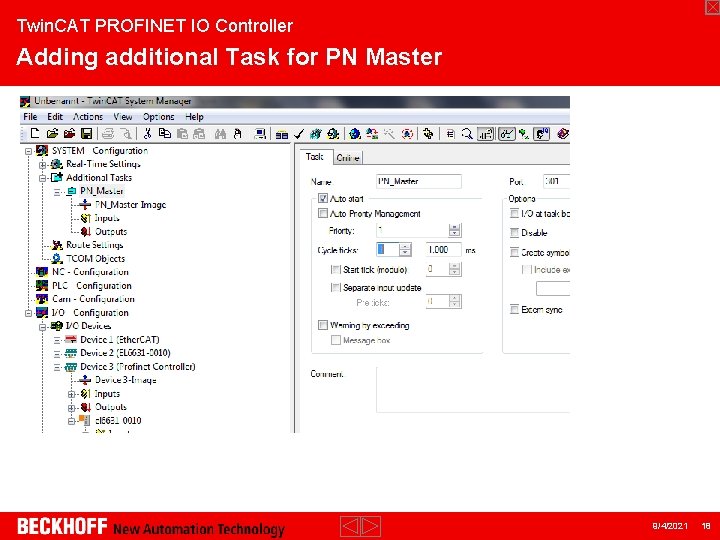Open the Actions menu
Image resolution: width=720 pixels, height=540 pixels.
[x=88, y=117]
